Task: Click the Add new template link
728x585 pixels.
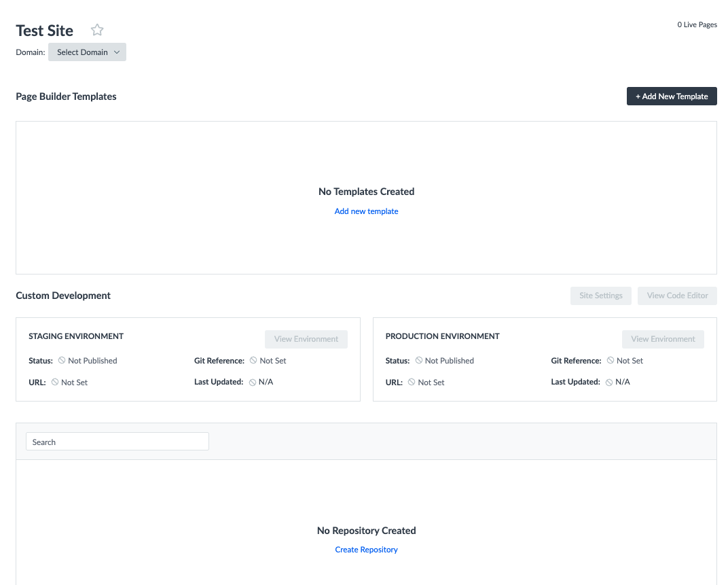Action: [x=366, y=211]
